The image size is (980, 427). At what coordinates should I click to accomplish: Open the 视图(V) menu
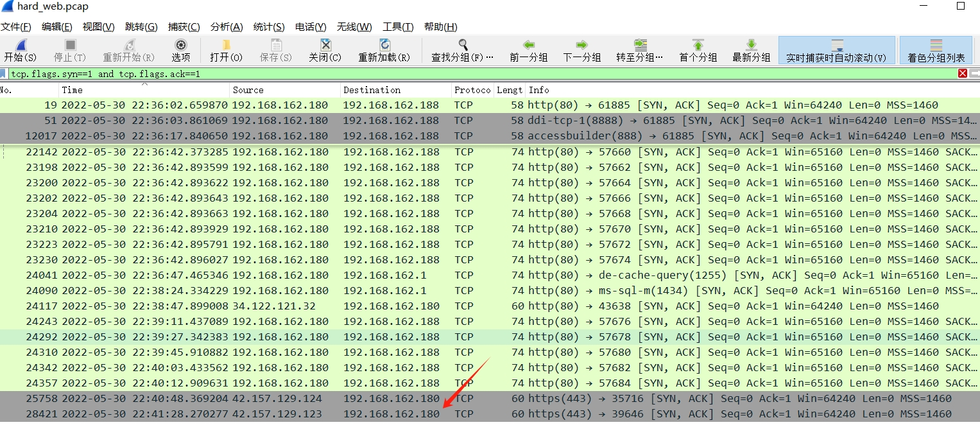(x=98, y=27)
